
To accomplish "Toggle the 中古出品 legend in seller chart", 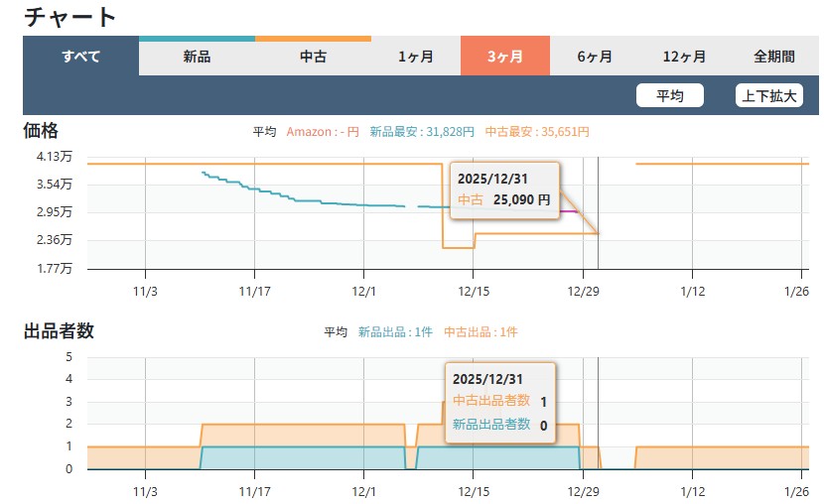I will 481,332.
